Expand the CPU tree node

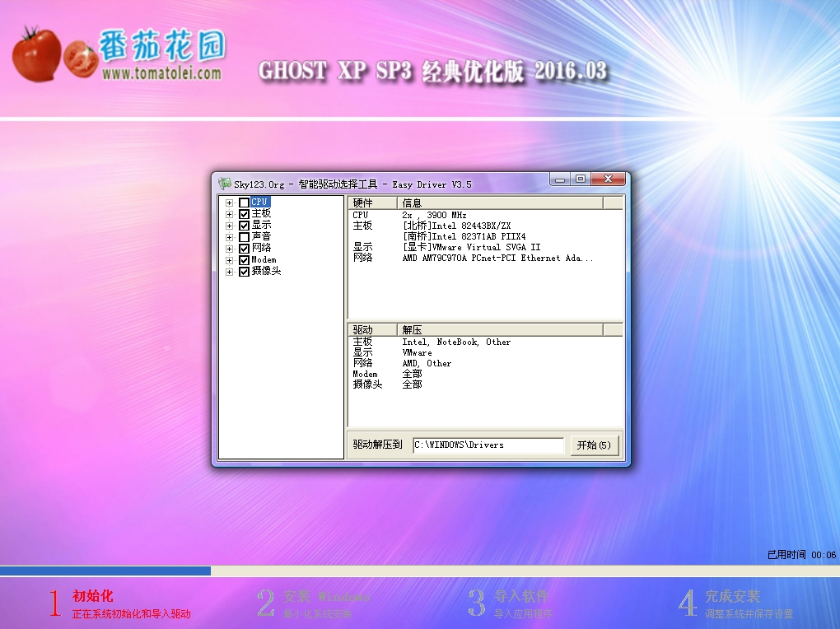coord(229,201)
